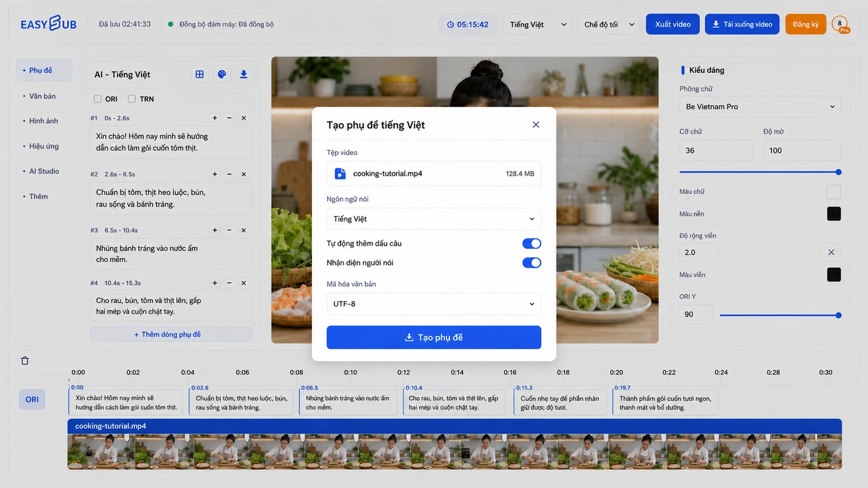Toggle Nhận diện người nói switch

532,263
